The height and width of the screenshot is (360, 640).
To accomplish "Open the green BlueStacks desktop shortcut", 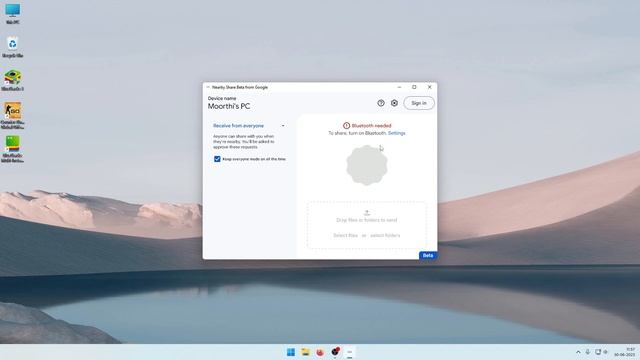I will point(13,149).
